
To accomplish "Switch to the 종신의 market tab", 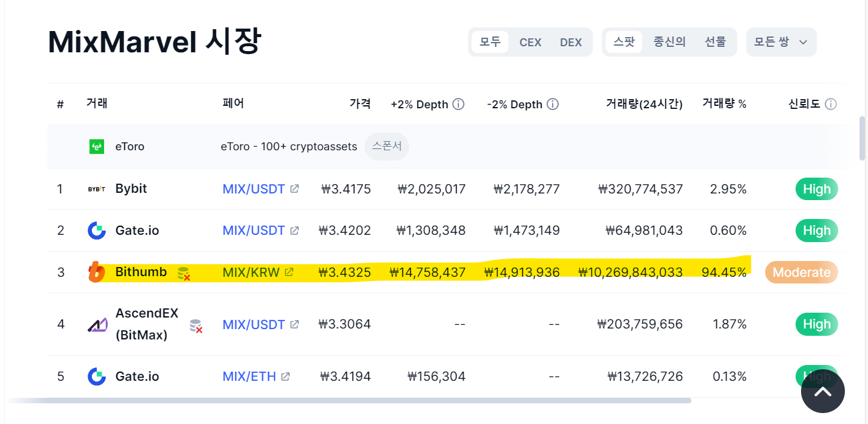I will tap(670, 42).
